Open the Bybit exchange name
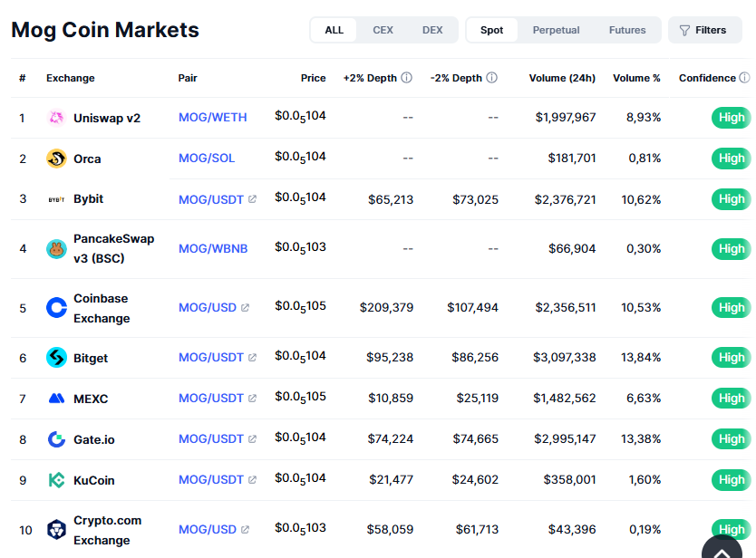The width and height of the screenshot is (756, 558). (x=88, y=199)
